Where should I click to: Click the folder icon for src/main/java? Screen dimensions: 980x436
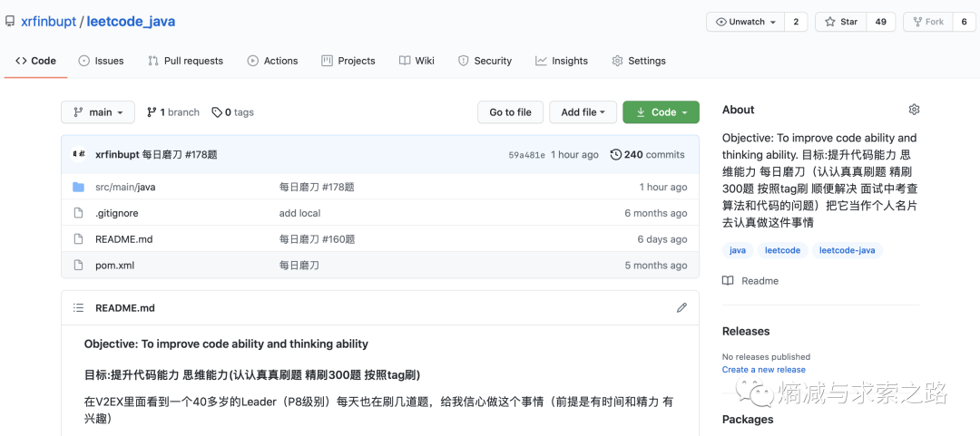[78, 187]
